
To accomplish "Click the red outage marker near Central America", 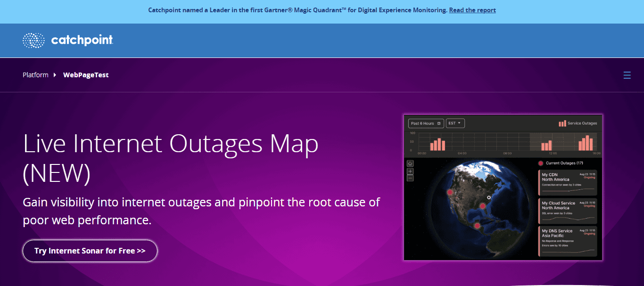I will pyautogui.click(x=477, y=226).
